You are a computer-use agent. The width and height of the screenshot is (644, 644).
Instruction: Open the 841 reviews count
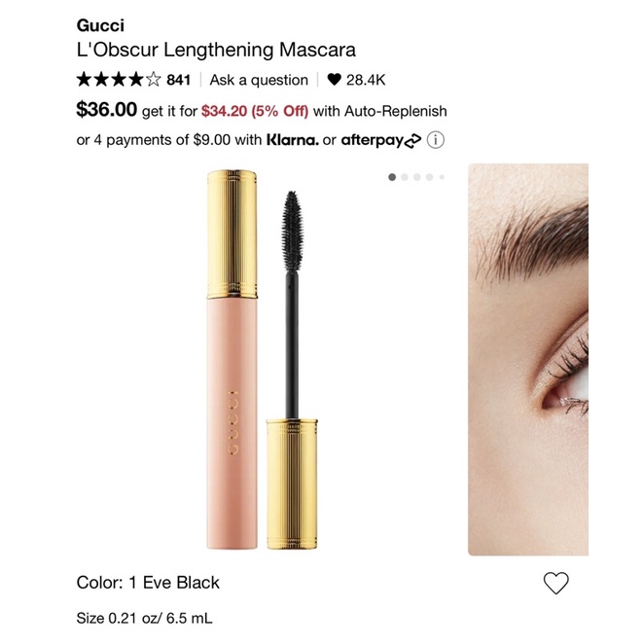pyautogui.click(x=179, y=80)
